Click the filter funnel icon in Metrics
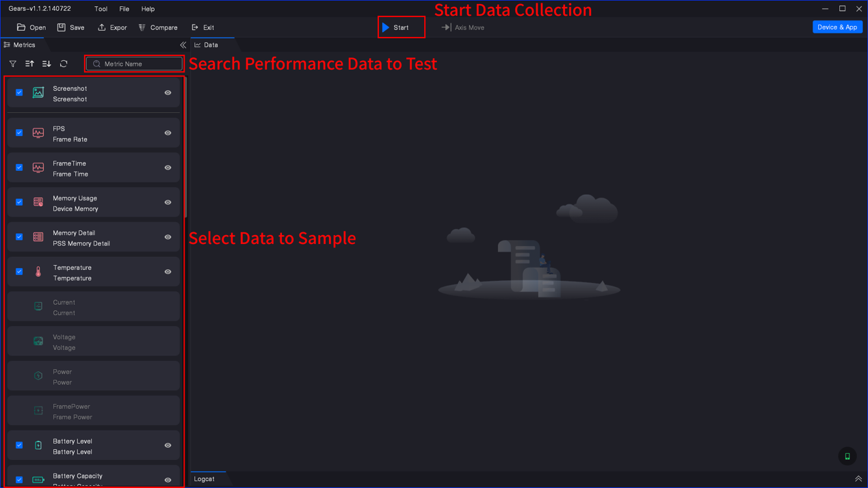The height and width of the screenshot is (488, 868). [12, 64]
